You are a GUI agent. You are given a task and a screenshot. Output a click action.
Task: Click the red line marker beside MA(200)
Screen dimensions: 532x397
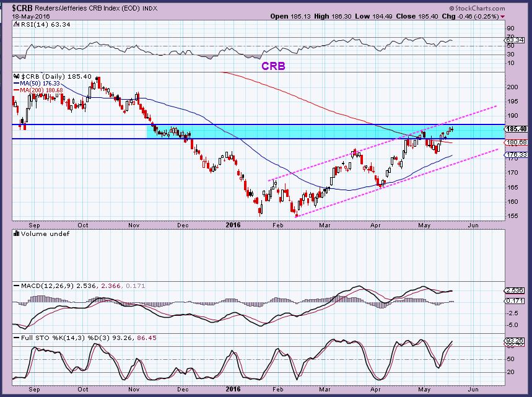click(x=16, y=90)
